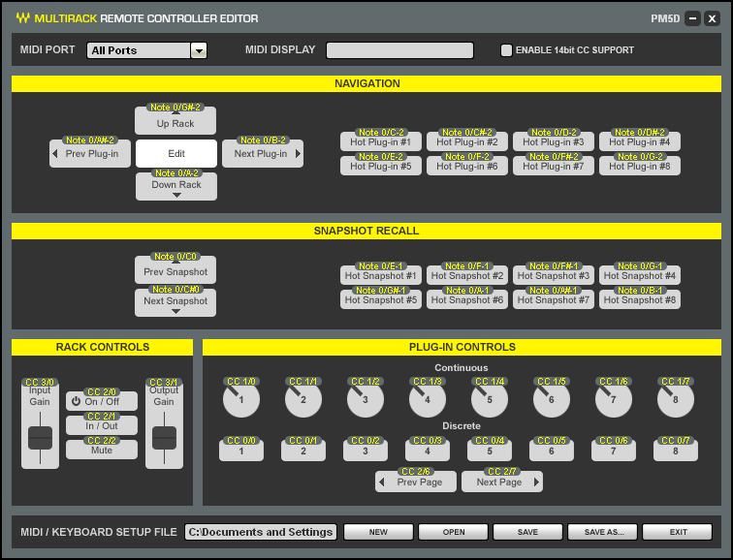The image size is (733, 560).
Task: OPEN an existing setup file
Action: pos(453,532)
